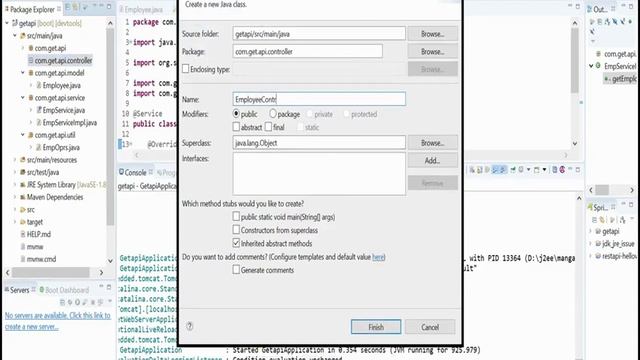This screenshot has height=360, width=640.
Task: Select com.get.api.controller in Package Explorer
Action: tap(60, 60)
